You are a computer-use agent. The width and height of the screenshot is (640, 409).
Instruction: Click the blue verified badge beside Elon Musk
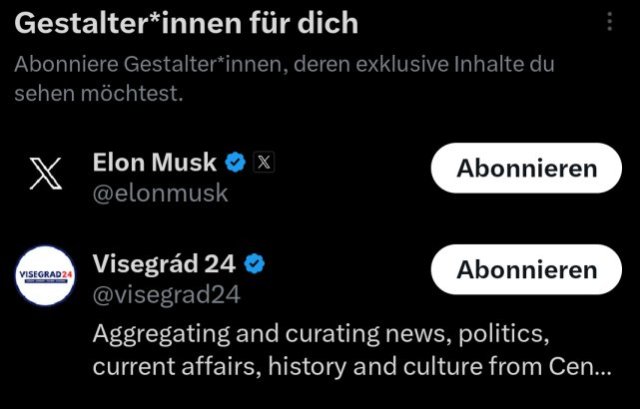[x=235, y=162]
